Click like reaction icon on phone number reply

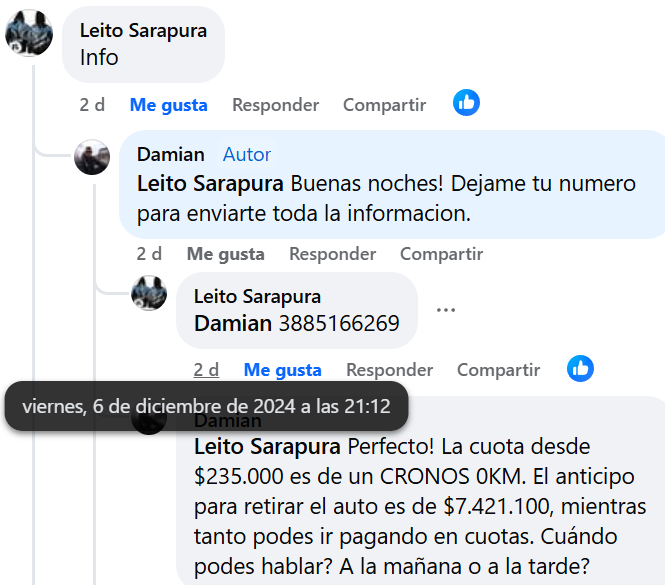coord(580,368)
